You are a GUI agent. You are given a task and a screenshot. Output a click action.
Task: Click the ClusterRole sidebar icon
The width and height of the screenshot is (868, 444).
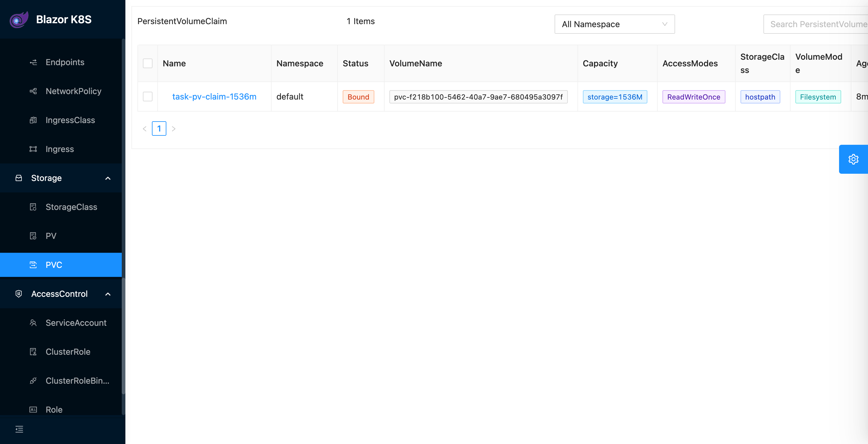33,352
